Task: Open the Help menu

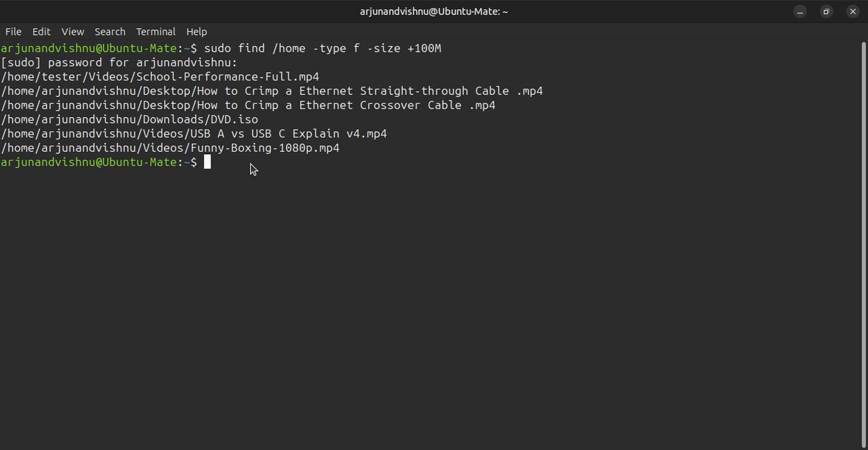Action: pos(196,31)
